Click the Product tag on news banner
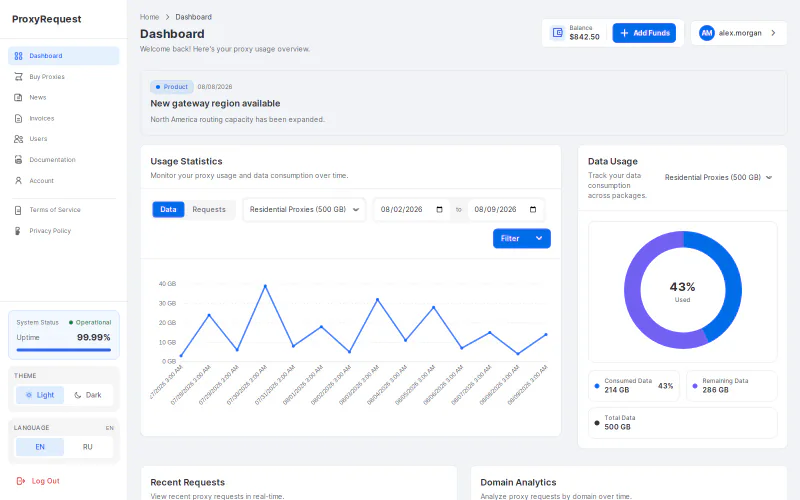The height and width of the screenshot is (500, 800). [172, 87]
